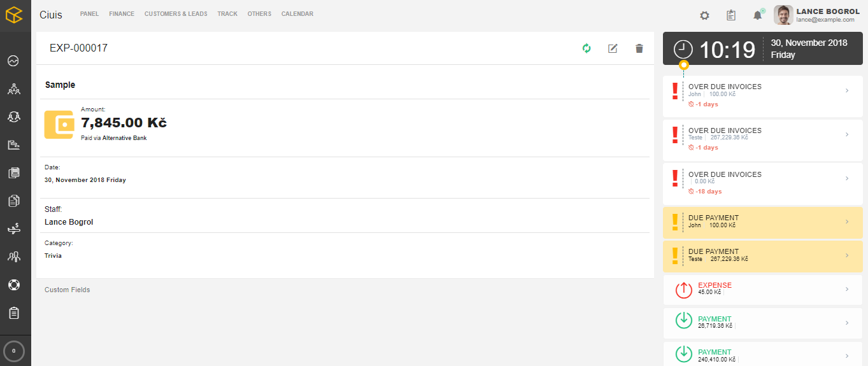Open the TRACK menu

227,14
